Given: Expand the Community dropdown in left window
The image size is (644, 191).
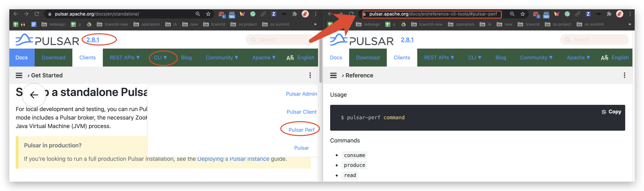Looking at the screenshot, I should pyautogui.click(x=222, y=58).
